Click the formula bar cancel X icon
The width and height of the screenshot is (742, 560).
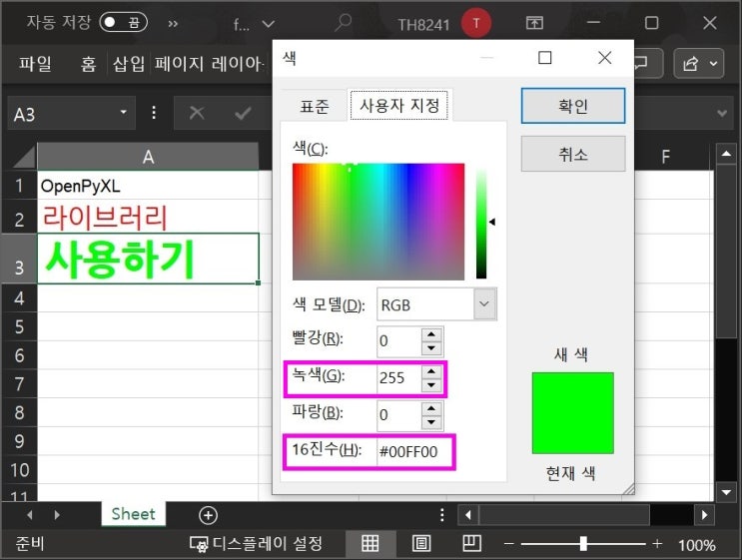(197, 114)
